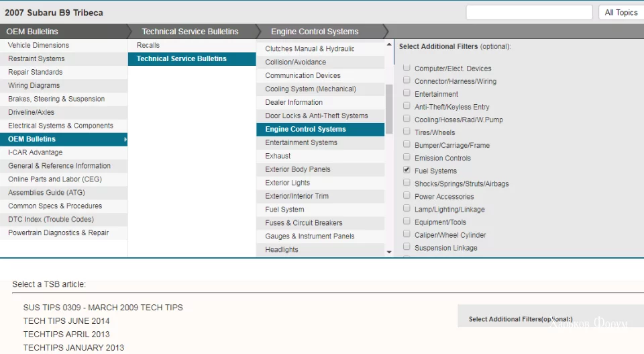Open TECHTIPS APRIL 2013 article

click(x=66, y=335)
